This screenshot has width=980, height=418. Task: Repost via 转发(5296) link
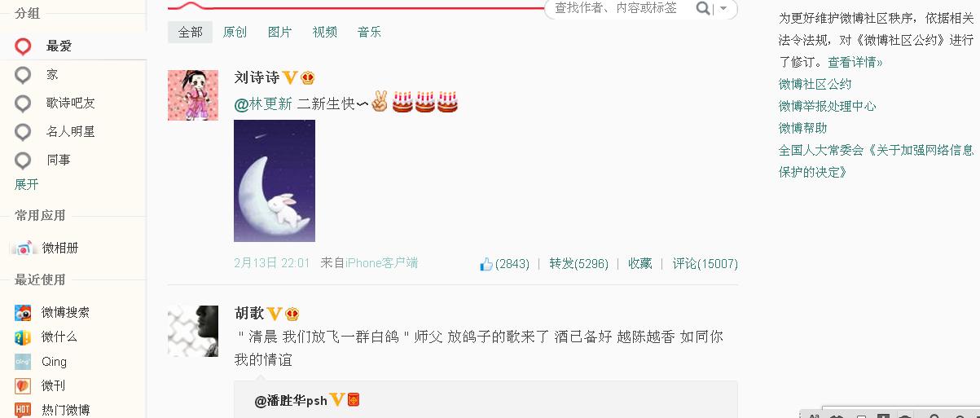point(578,264)
